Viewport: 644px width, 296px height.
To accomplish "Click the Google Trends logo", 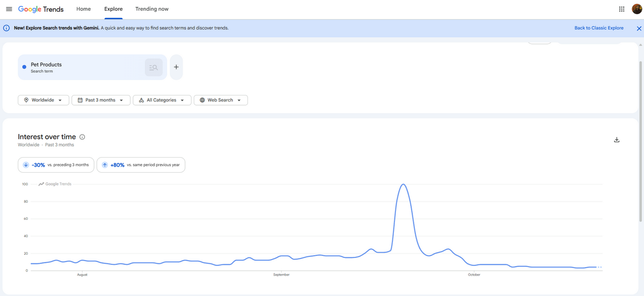I will 41,9.
